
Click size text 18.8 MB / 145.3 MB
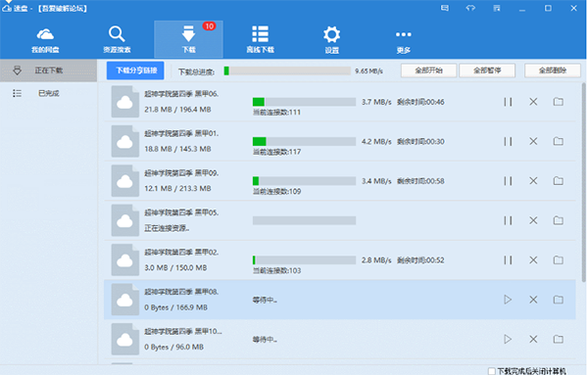(177, 149)
